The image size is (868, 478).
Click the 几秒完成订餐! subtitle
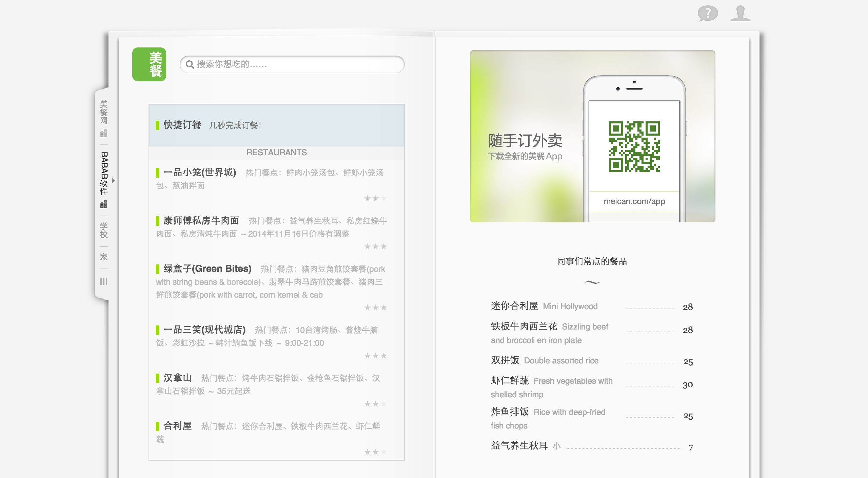click(235, 125)
